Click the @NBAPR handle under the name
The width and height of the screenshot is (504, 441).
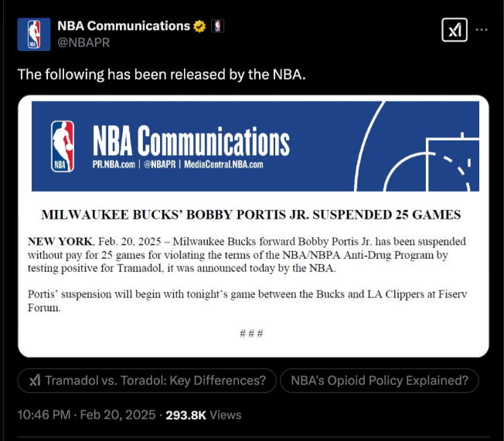point(83,42)
